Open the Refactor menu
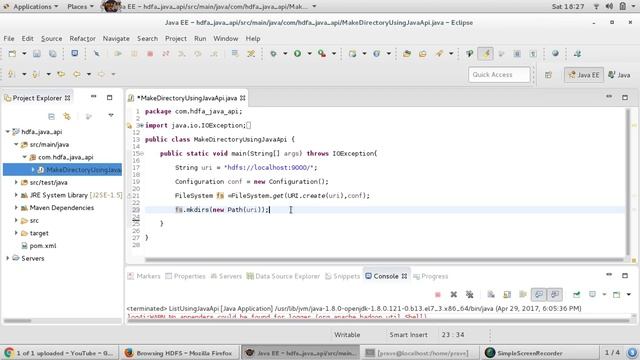The image size is (640, 360). 82,38
